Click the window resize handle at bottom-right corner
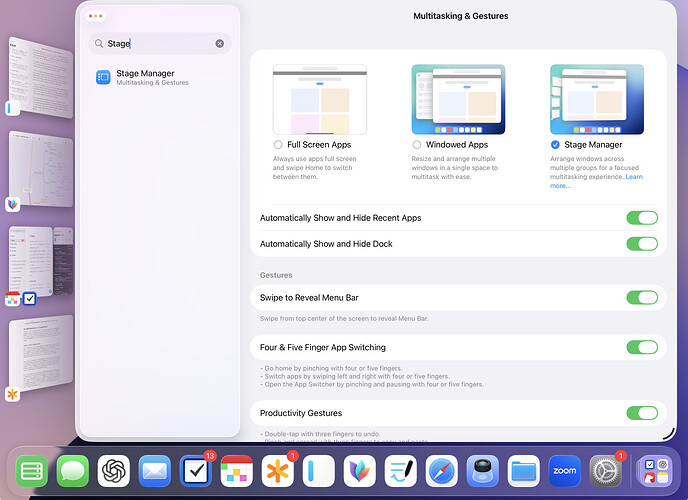Screen dimensions: 688x500 pyautogui.click(x=669, y=433)
